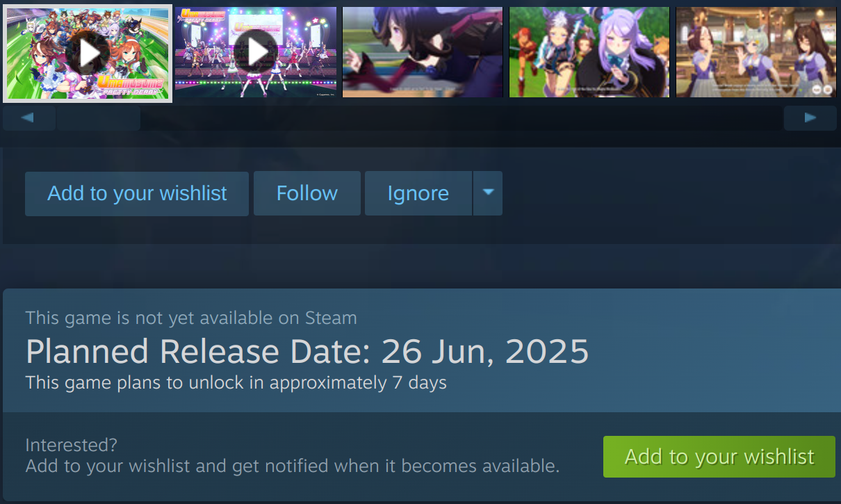Click the Planned Release Date heading
The height and width of the screenshot is (504, 841).
coord(307,352)
